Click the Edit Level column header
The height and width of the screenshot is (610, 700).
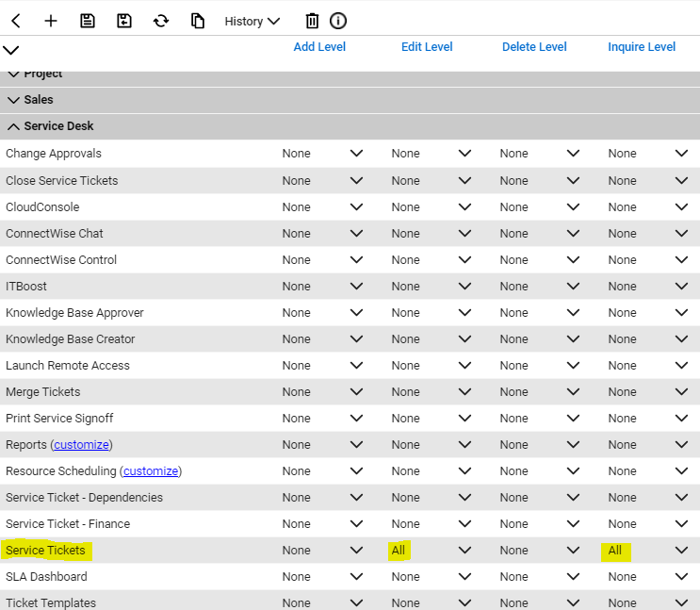click(427, 47)
